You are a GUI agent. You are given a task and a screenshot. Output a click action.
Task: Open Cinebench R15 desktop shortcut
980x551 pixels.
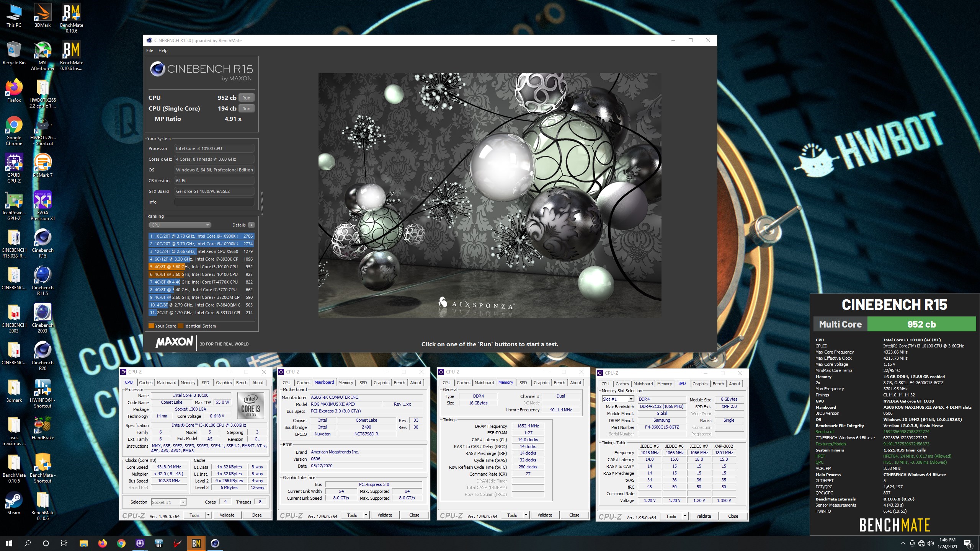coord(42,243)
